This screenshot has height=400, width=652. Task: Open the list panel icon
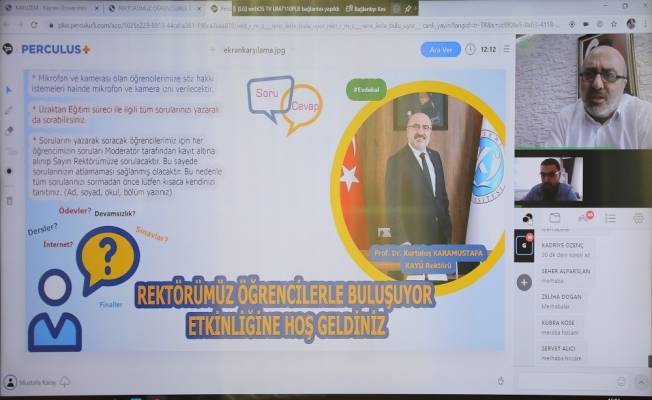point(610,218)
